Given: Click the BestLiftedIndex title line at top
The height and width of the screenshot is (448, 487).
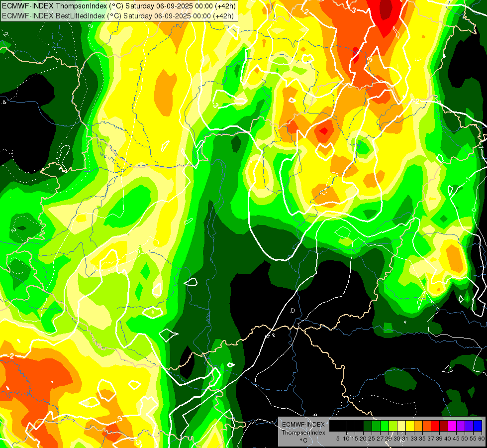Looking at the screenshot, I should (118, 16).
